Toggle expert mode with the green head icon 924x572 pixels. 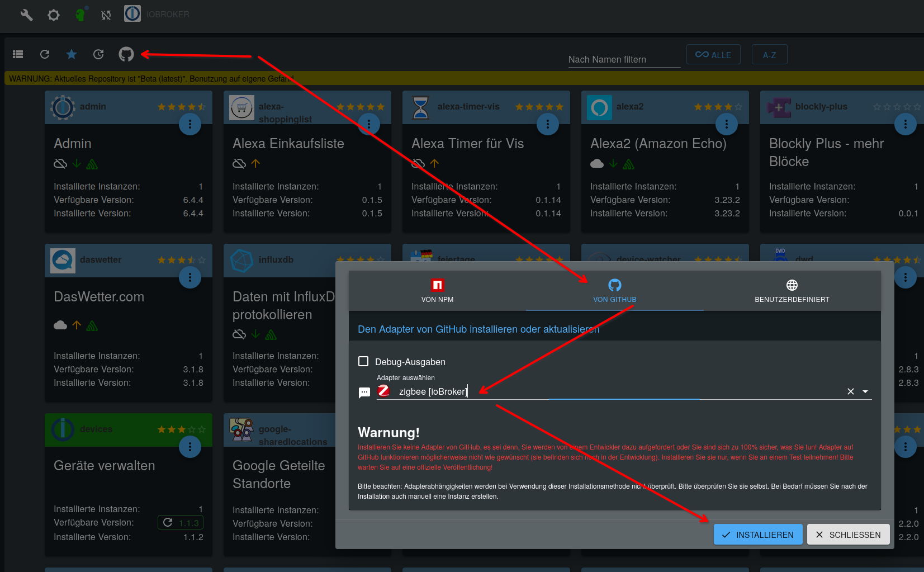pos(80,15)
